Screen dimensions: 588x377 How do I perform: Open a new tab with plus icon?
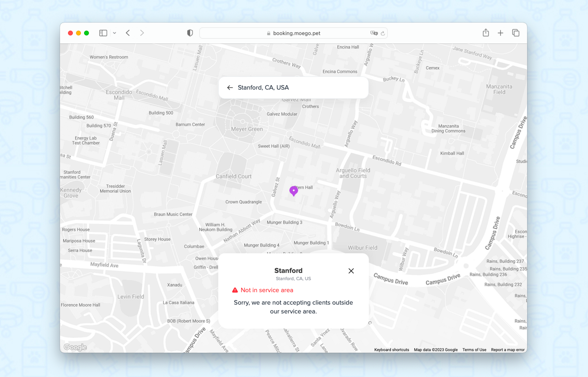coord(500,33)
